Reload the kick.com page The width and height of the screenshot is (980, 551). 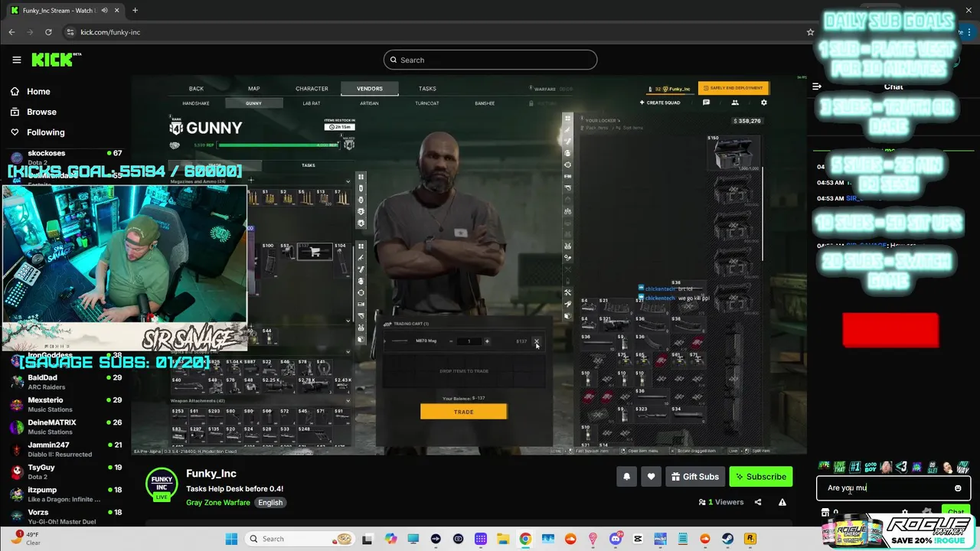48,32
